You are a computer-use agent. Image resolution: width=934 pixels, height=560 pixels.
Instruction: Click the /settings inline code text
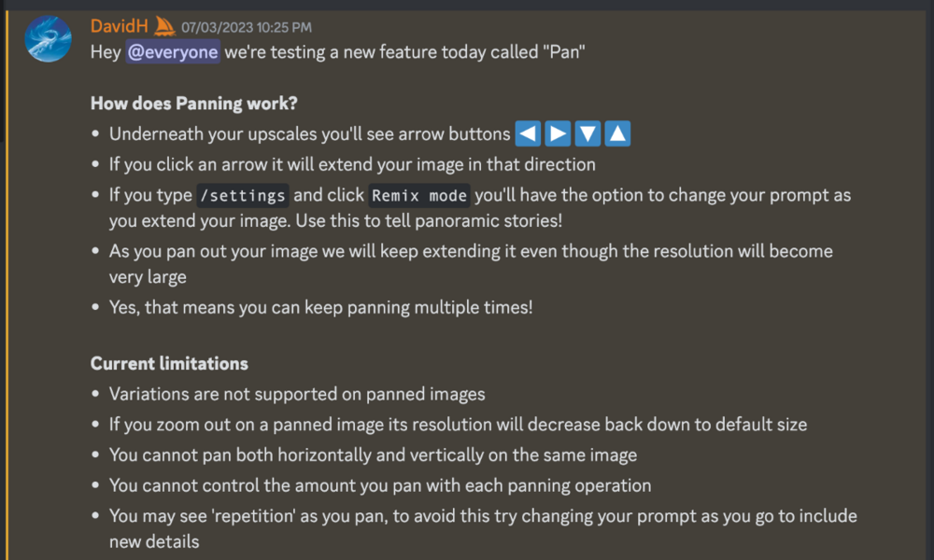click(x=242, y=197)
